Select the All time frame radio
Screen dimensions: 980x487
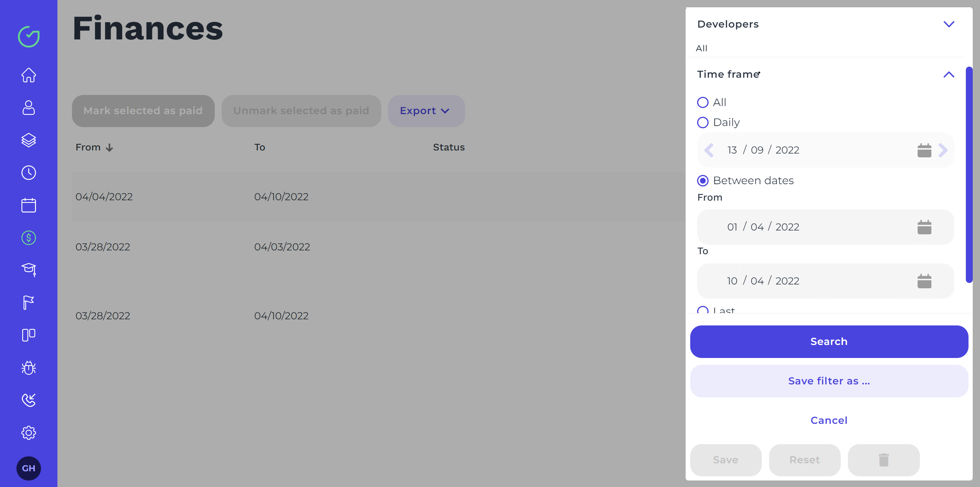703,103
